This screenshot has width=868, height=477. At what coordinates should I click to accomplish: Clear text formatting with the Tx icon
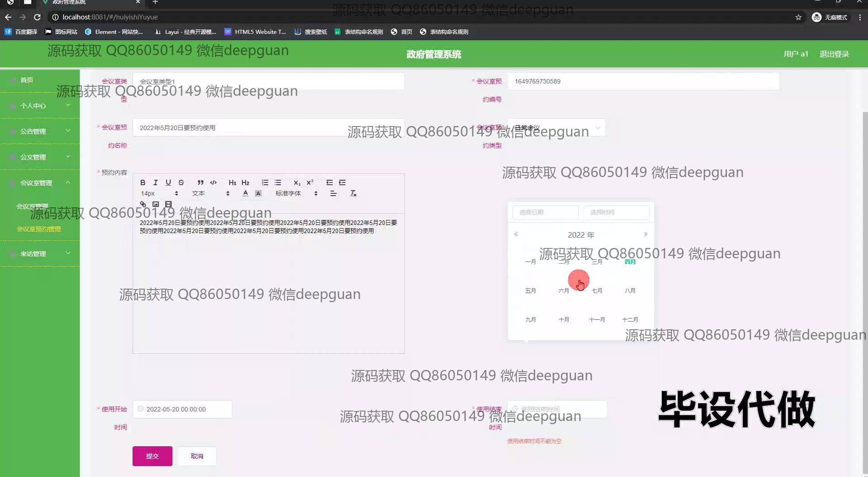pyautogui.click(x=353, y=193)
